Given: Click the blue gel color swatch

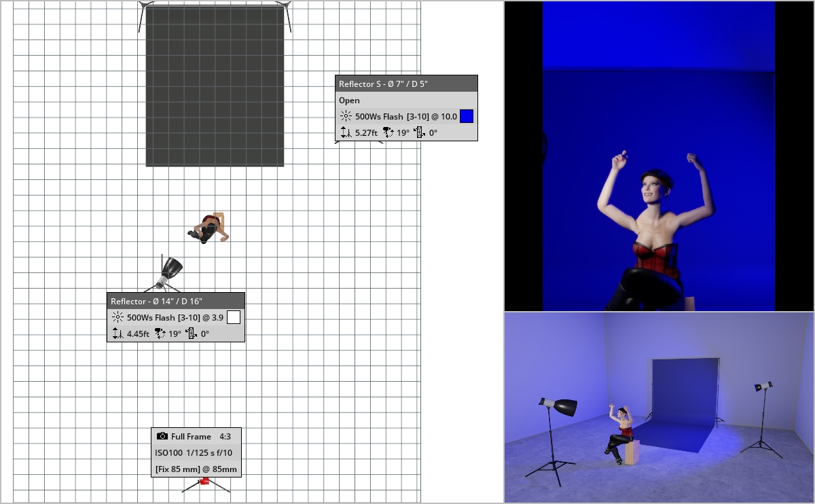Looking at the screenshot, I should point(467,116).
